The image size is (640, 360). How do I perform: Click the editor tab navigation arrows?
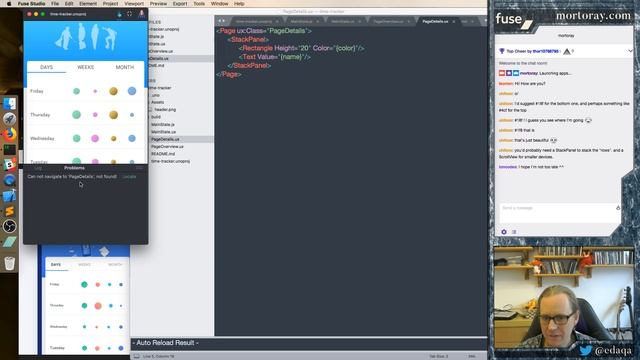coord(221,20)
